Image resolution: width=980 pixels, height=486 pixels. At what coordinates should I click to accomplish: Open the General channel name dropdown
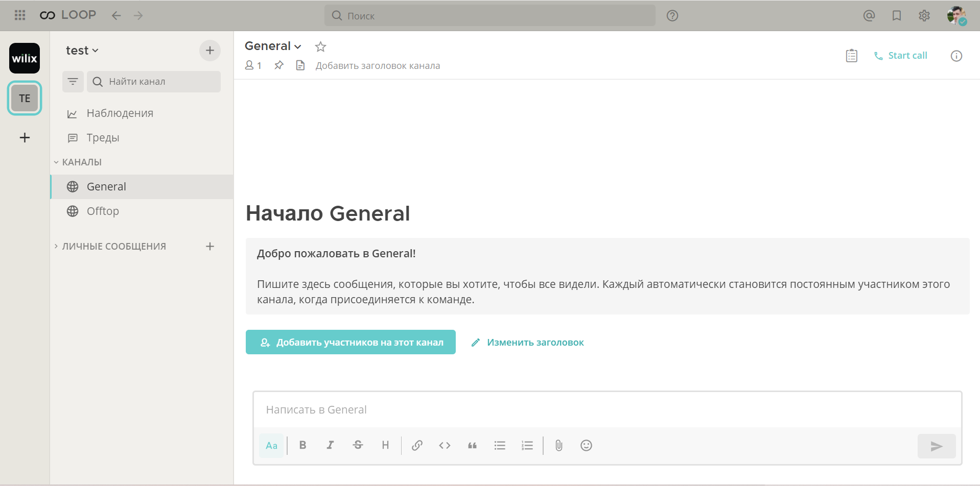273,46
